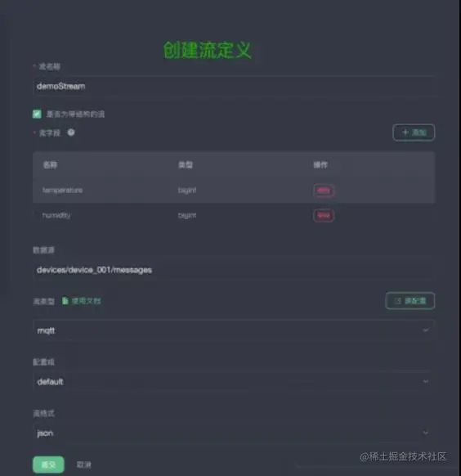This screenshot has width=461, height=476.
Task: Click the plus icon in Add button
Action: coord(405,132)
